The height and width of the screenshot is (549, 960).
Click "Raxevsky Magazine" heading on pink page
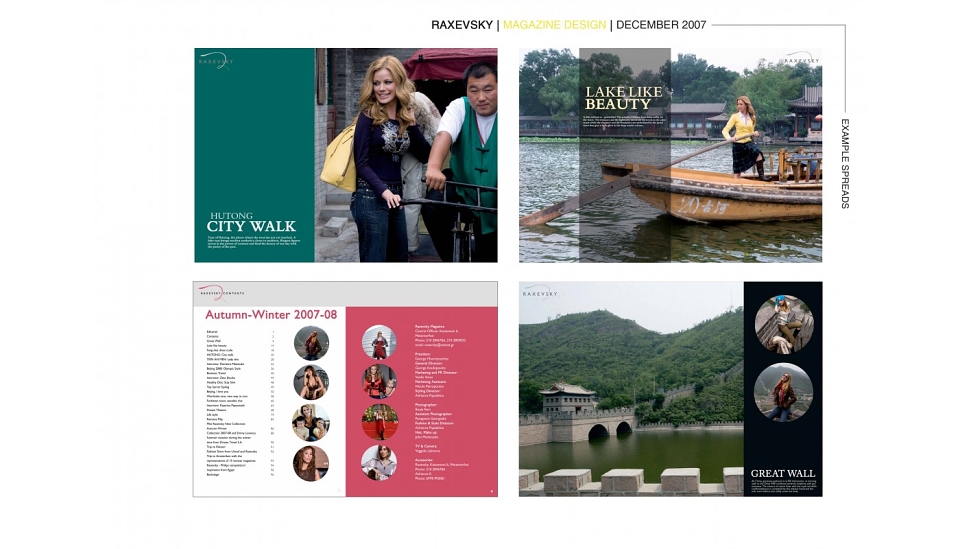pos(430,327)
